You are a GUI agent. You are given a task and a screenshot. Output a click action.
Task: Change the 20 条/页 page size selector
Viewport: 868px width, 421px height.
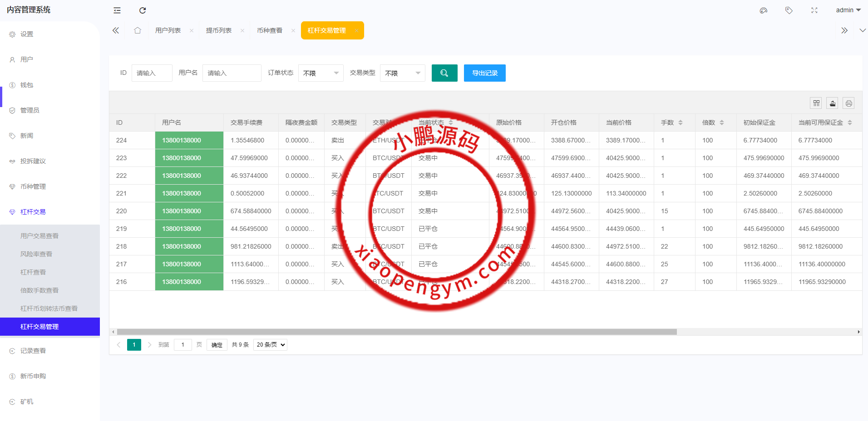[x=270, y=345]
